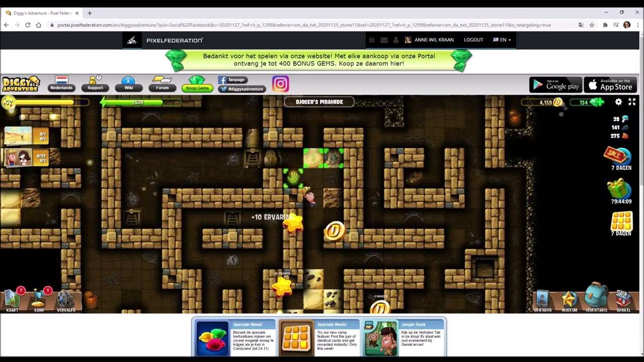Click the DJOSER'S PIRAMIDE title

coord(319,102)
